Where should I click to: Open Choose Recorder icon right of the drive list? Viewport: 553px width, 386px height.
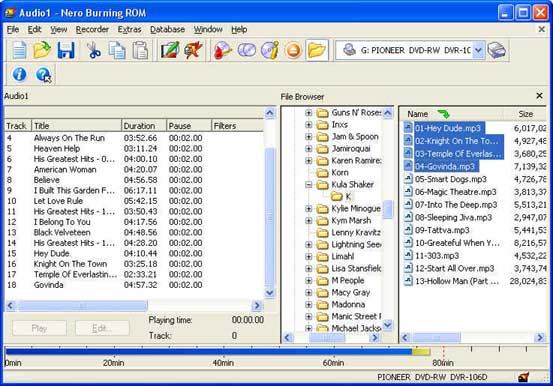tap(497, 50)
